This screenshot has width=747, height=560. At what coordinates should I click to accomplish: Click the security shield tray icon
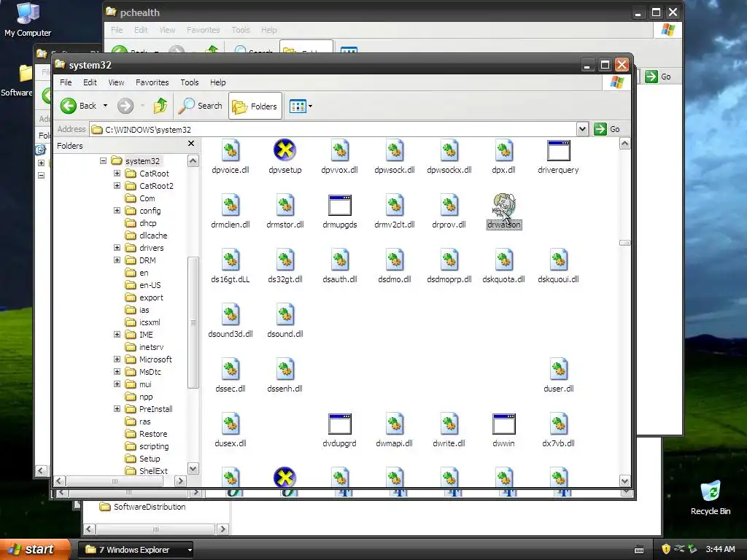pyautogui.click(x=666, y=549)
